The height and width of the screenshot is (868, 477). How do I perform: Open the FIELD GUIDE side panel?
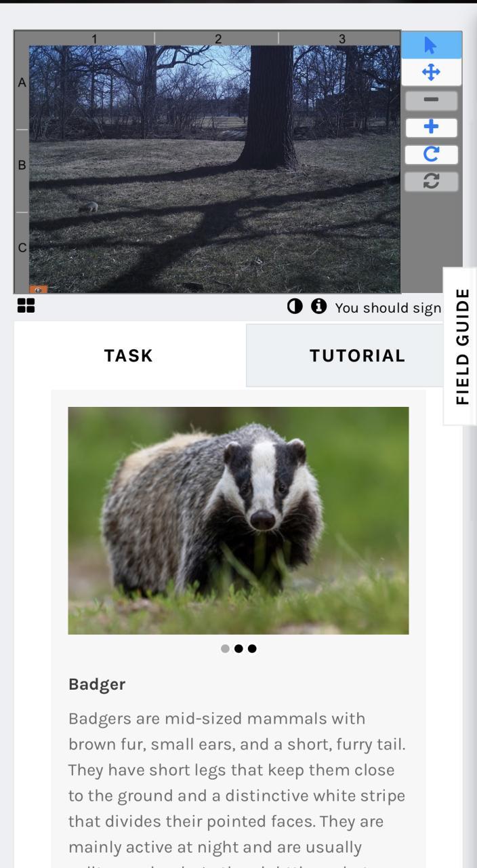pyautogui.click(x=461, y=346)
